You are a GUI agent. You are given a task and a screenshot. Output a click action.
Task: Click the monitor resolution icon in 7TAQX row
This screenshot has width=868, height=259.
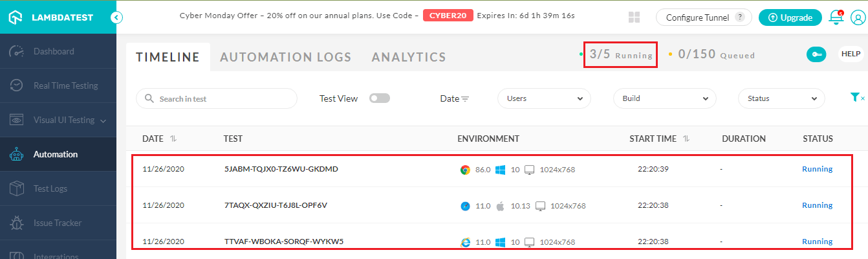(540, 206)
